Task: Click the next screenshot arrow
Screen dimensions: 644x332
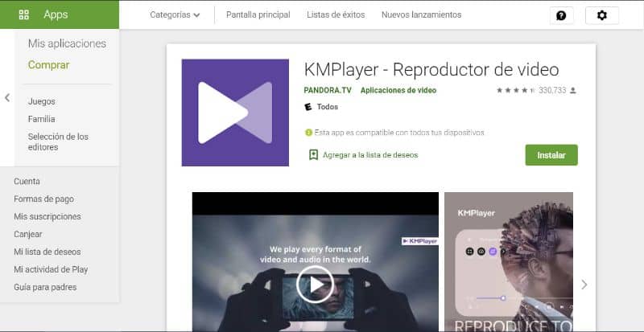Action: click(x=584, y=285)
